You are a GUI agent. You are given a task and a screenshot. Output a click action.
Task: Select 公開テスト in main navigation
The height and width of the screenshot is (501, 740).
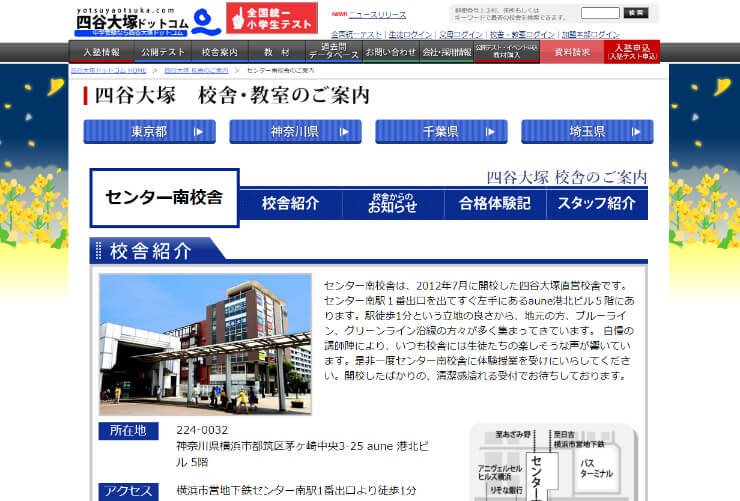163,52
